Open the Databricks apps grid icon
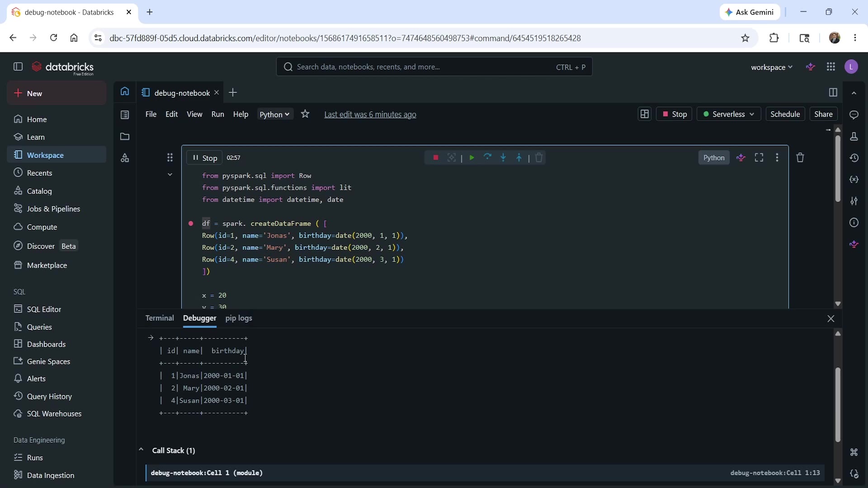The height and width of the screenshot is (488, 868). (831, 67)
